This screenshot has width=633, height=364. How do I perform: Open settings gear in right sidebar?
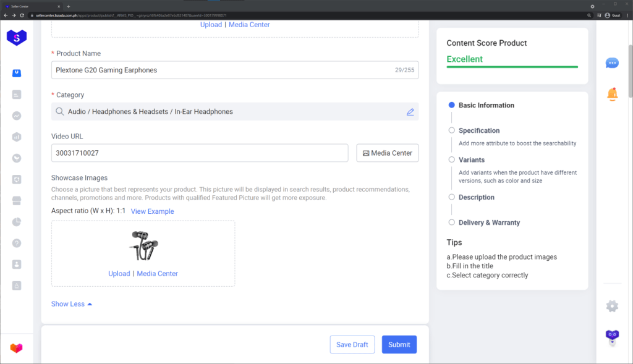click(612, 306)
